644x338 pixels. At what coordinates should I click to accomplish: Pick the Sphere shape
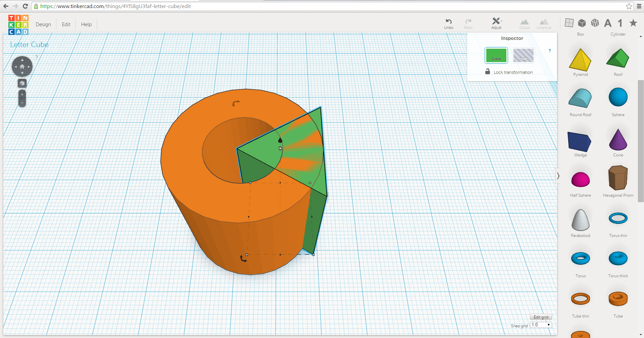pos(618,97)
